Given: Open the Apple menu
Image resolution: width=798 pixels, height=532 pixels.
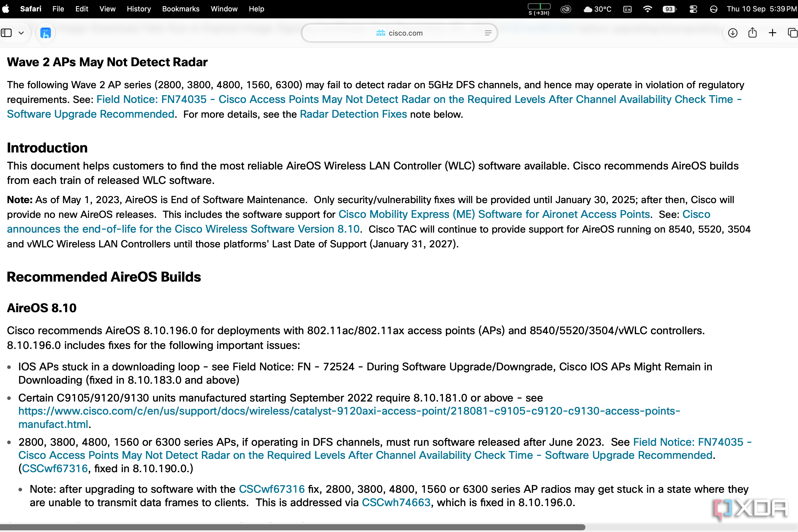Looking at the screenshot, I should (6, 9).
